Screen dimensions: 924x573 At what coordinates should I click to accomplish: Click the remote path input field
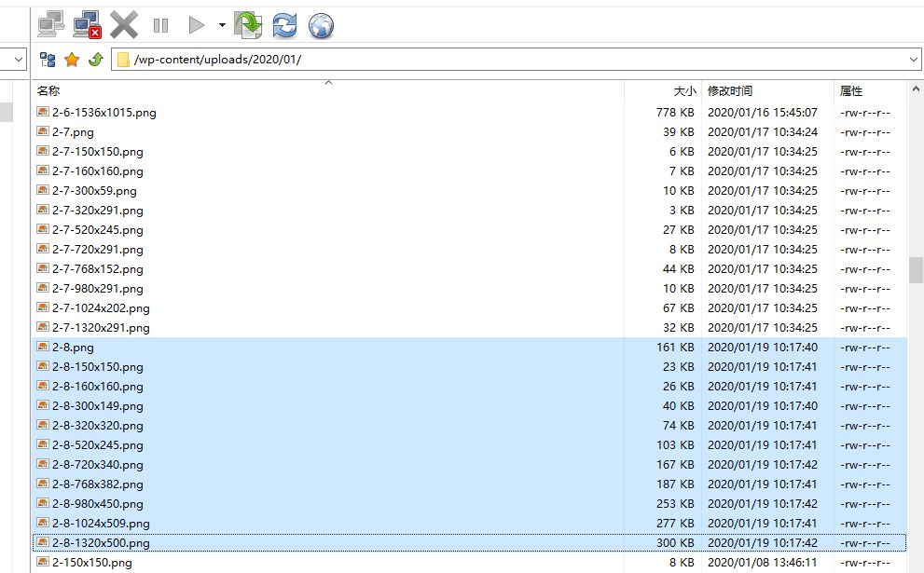[513, 60]
